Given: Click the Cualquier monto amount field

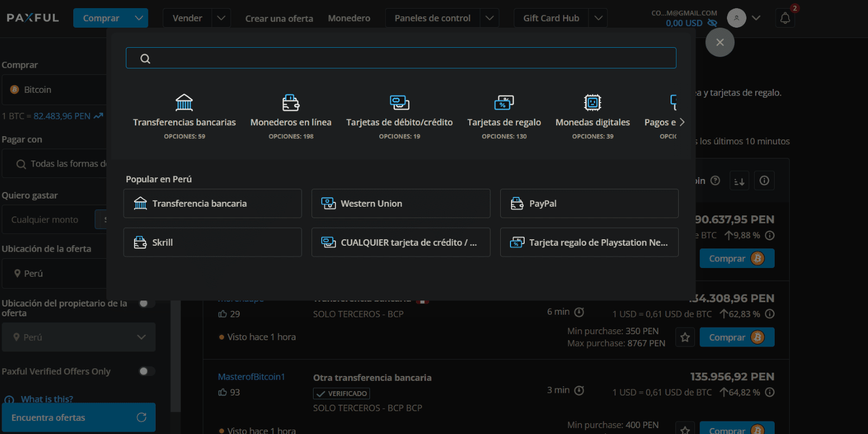Looking at the screenshot, I should click(x=49, y=219).
